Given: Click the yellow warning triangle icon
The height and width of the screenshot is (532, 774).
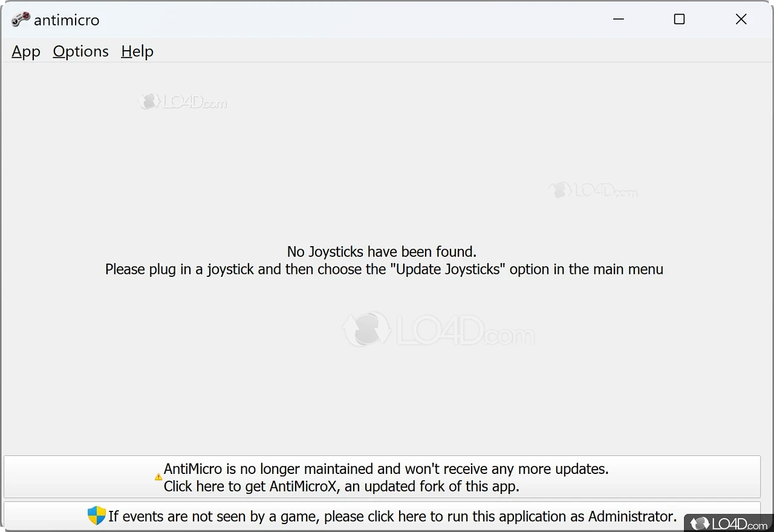Looking at the screenshot, I should pyautogui.click(x=158, y=477).
